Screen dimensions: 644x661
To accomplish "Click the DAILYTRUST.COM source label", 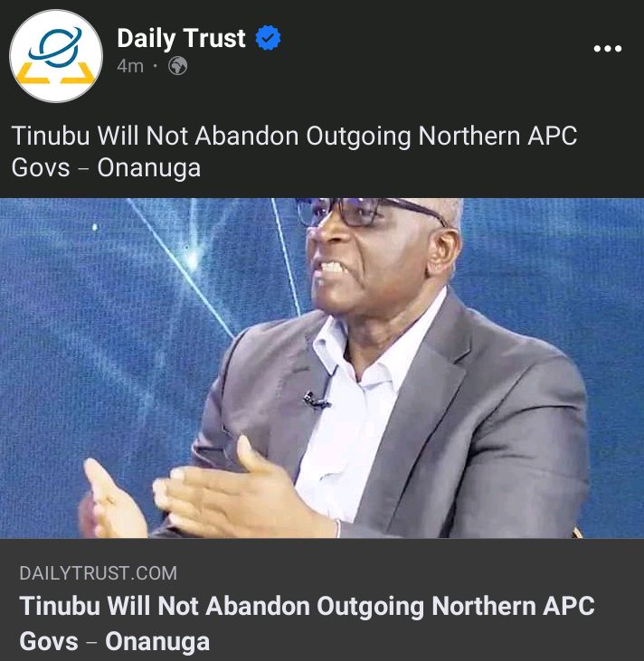I will click(x=99, y=573).
